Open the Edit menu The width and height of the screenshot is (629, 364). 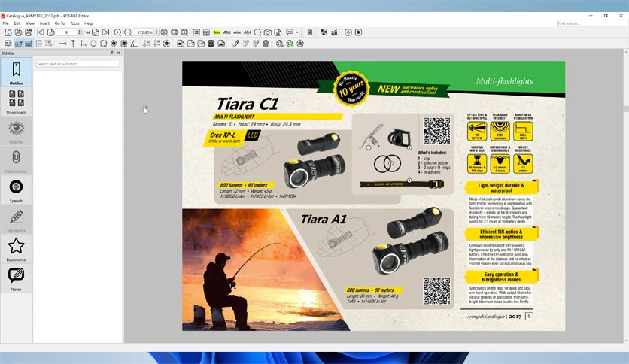pos(17,23)
